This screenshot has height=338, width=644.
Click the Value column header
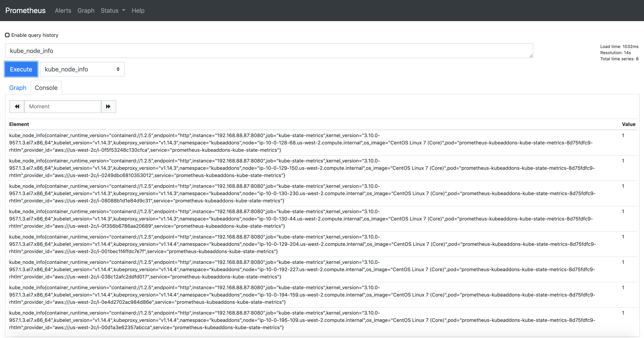coord(628,124)
